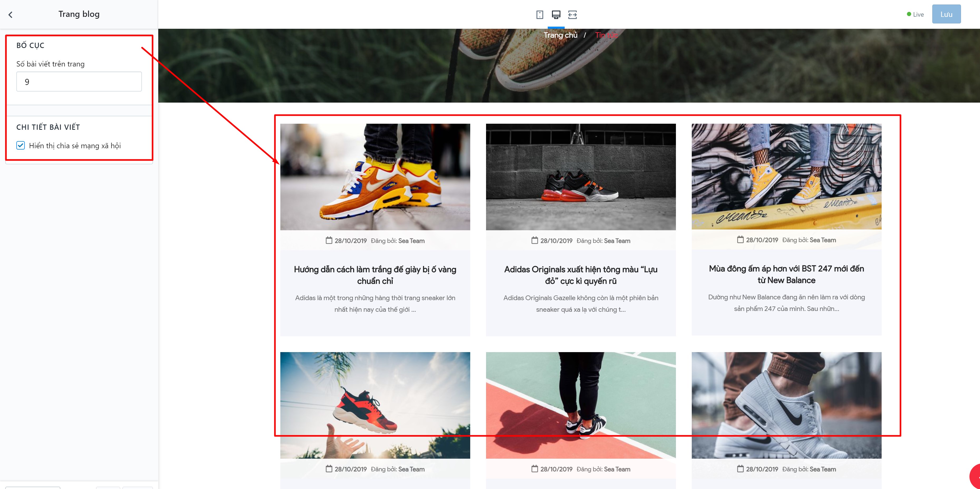
Task: Switch to full-width preview mode
Action: pos(572,15)
